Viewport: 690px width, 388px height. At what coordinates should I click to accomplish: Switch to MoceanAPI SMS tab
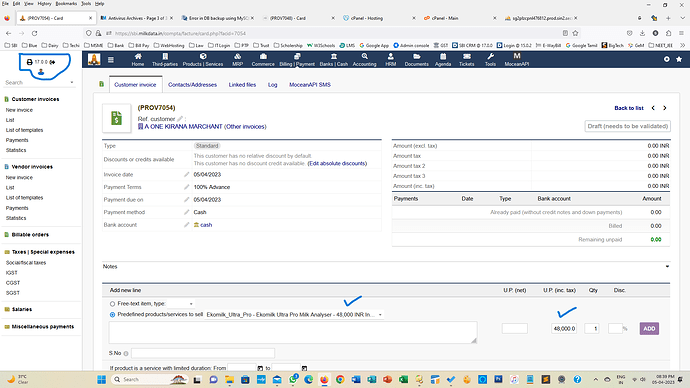click(310, 84)
